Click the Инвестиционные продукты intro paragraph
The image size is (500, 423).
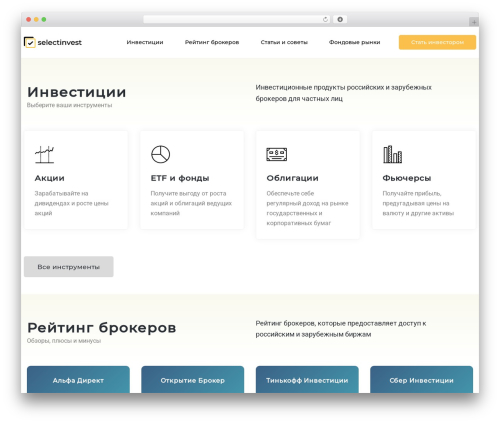pos(343,93)
